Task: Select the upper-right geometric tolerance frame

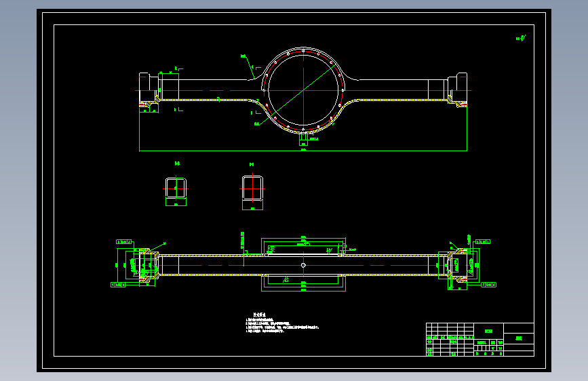Action: (x=483, y=242)
